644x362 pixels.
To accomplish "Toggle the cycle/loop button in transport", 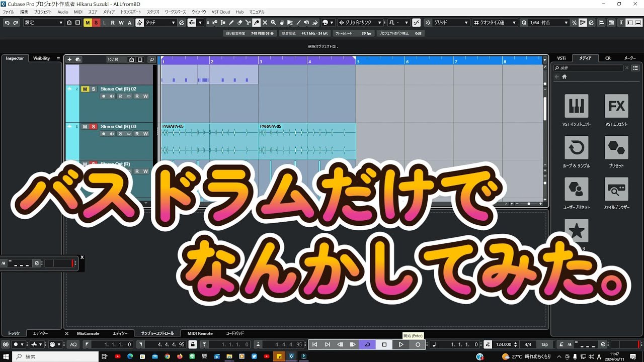I will click(x=367, y=344).
